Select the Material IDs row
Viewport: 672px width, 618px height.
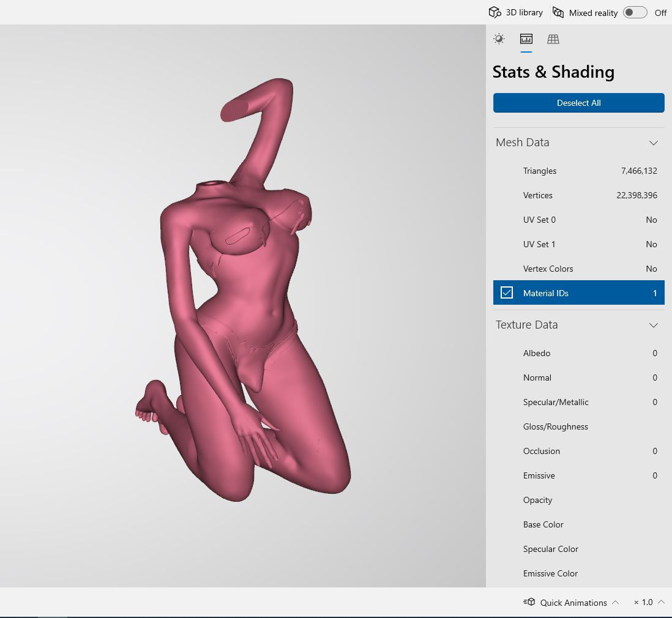(x=578, y=292)
